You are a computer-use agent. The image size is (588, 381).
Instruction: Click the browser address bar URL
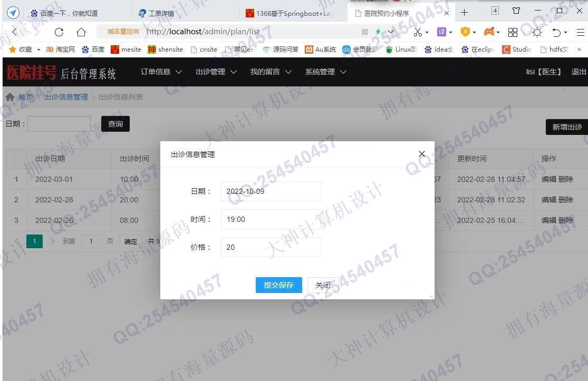point(203,32)
